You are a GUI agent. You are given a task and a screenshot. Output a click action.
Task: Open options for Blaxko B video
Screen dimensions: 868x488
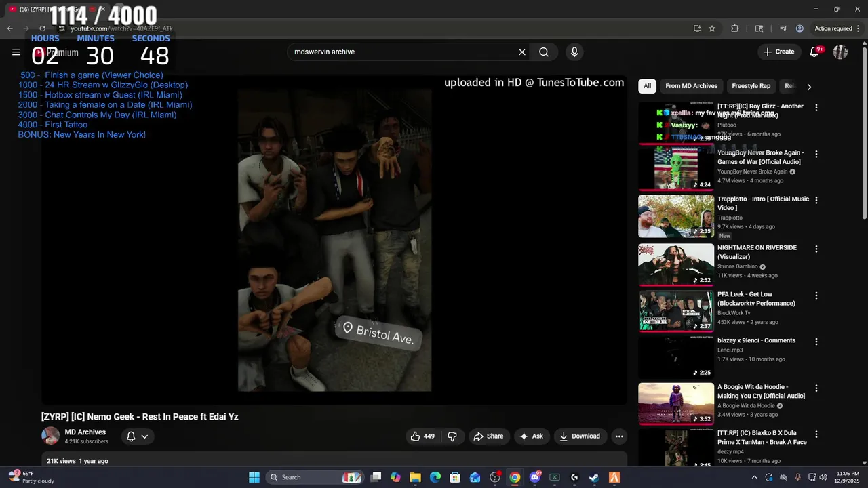click(816, 434)
